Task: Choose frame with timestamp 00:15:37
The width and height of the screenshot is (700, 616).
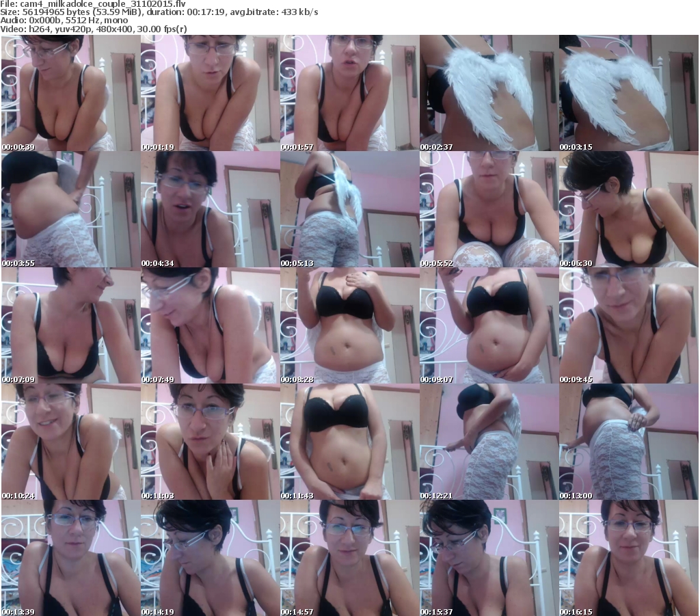Action: pos(489,558)
